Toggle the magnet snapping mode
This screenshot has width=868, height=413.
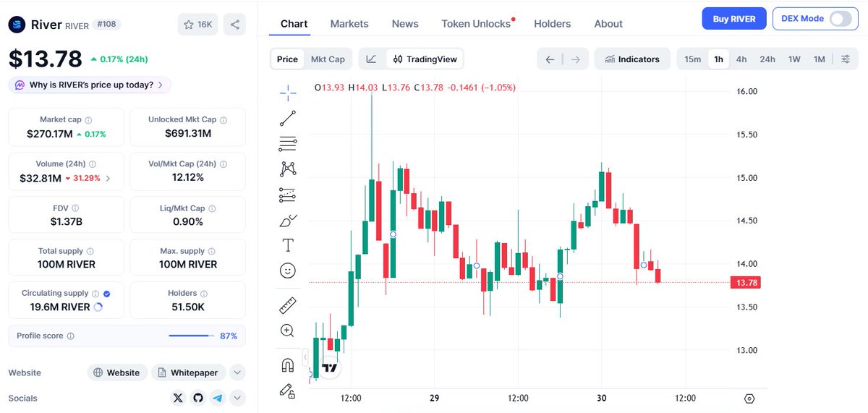(287, 365)
